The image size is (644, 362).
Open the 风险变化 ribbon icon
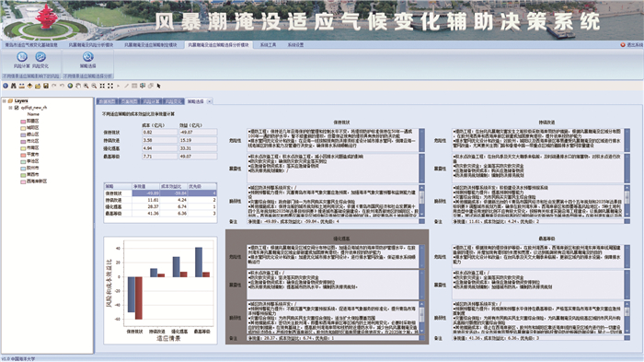tap(40, 57)
